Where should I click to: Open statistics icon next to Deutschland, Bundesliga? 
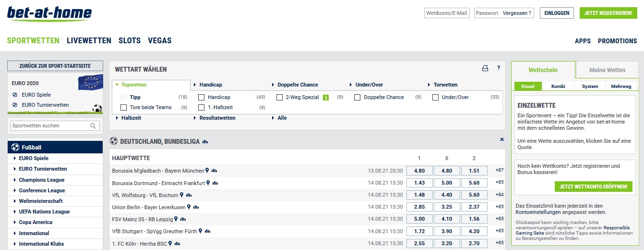[x=205, y=142]
